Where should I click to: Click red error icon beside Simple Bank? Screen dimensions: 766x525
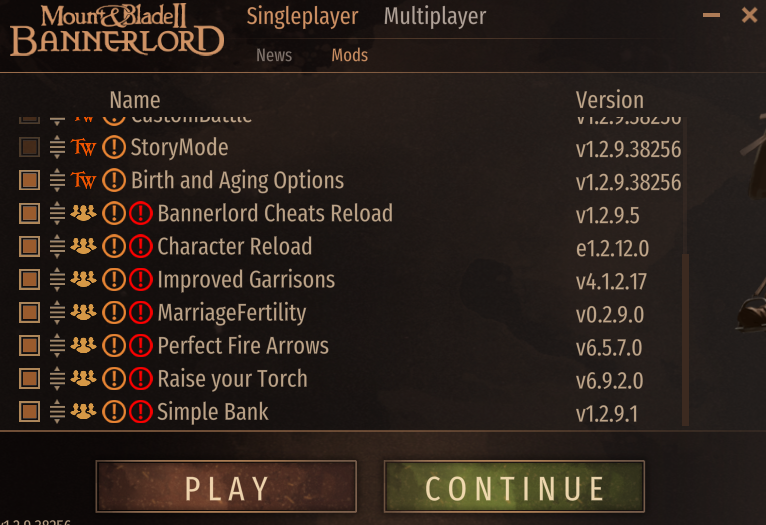tap(141, 412)
